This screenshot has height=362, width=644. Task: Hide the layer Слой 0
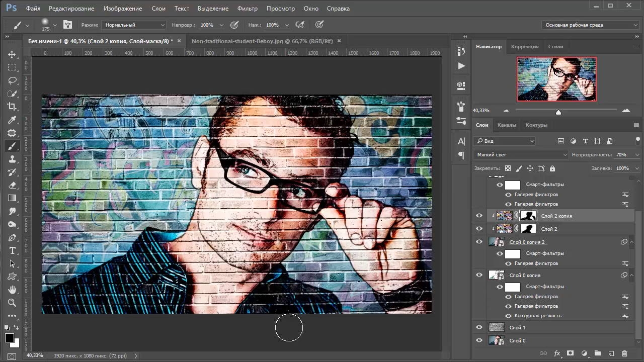coord(479,340)
